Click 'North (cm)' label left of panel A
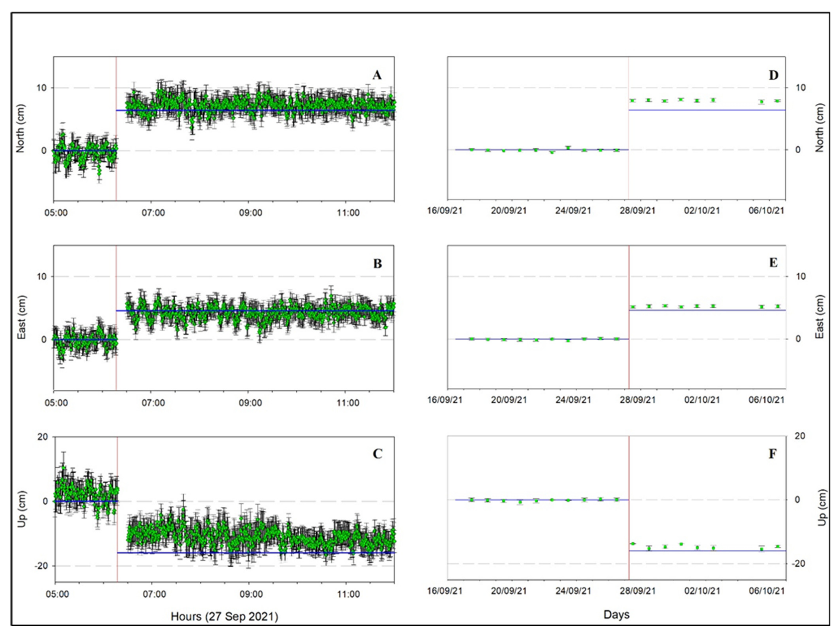 click(20, 129)
